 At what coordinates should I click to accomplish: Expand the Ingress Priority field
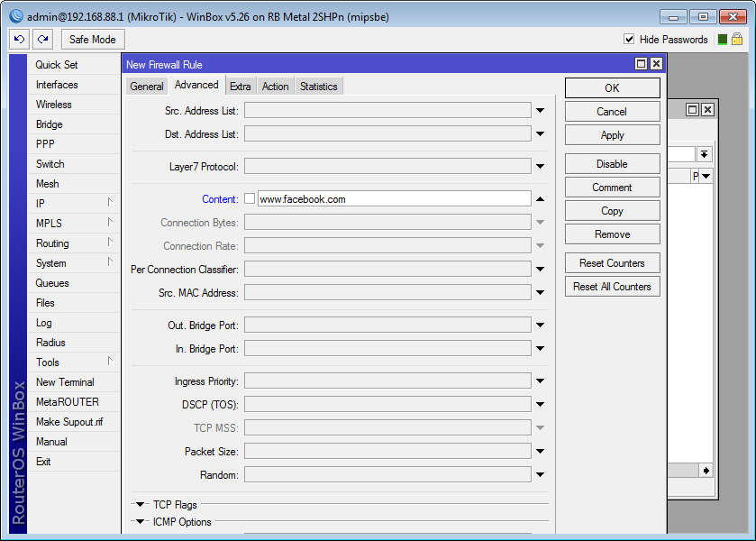[x=540, y=381]
